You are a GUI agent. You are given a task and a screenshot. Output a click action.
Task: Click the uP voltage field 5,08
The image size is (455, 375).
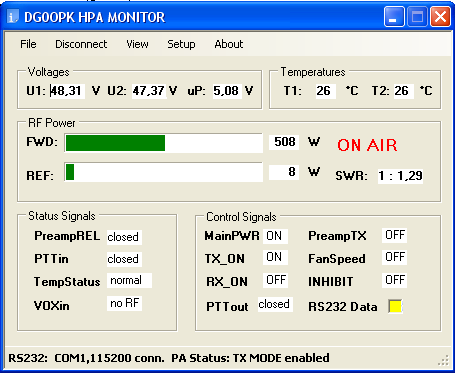227,91
